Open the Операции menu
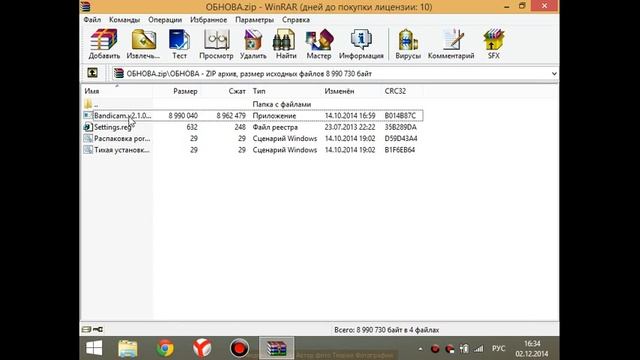 (165, 20)
